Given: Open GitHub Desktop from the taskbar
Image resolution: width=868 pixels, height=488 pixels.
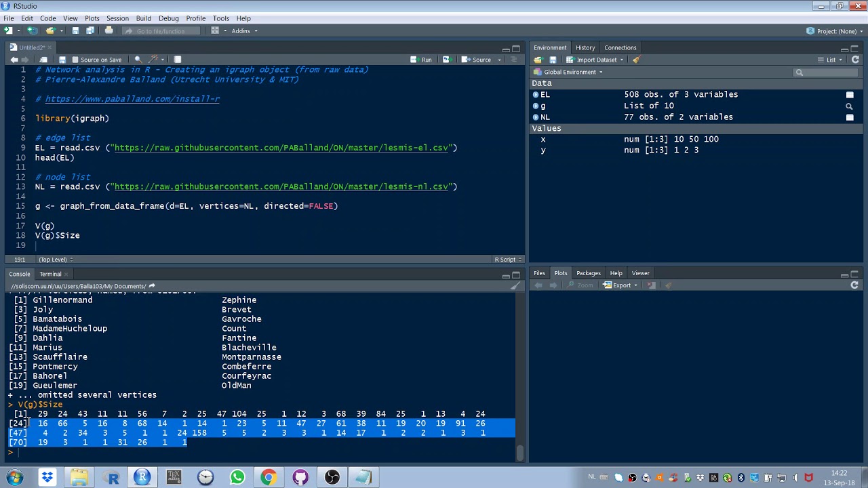Looking at the screenshot, I should point(300,478).
